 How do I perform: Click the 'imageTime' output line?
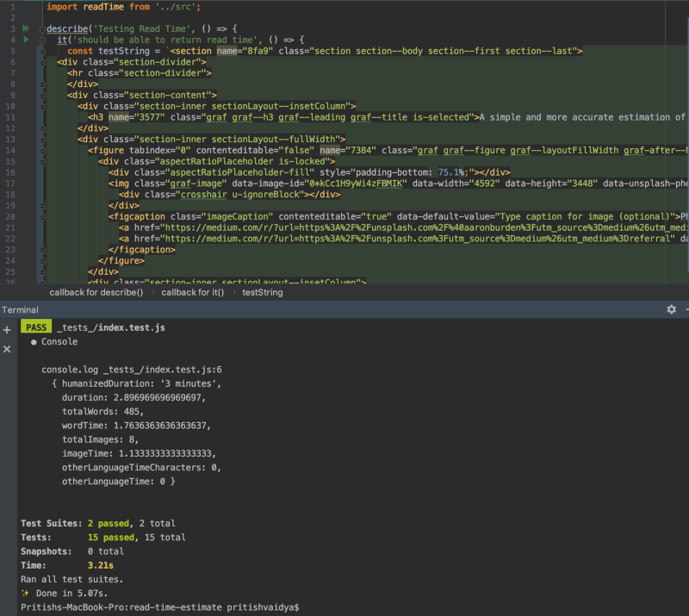click(x=139, y=453)
